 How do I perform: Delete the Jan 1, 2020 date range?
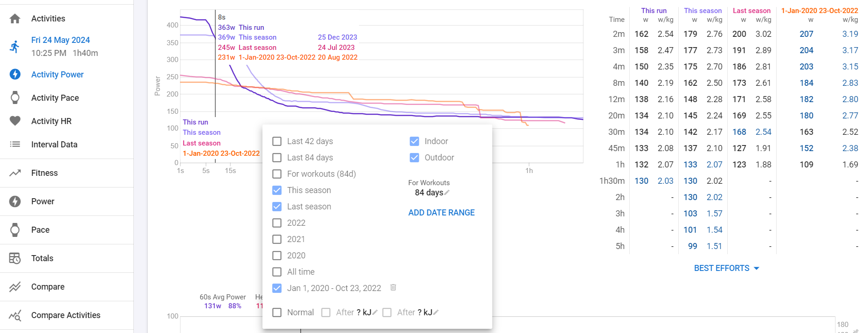(x=393, y=288)
